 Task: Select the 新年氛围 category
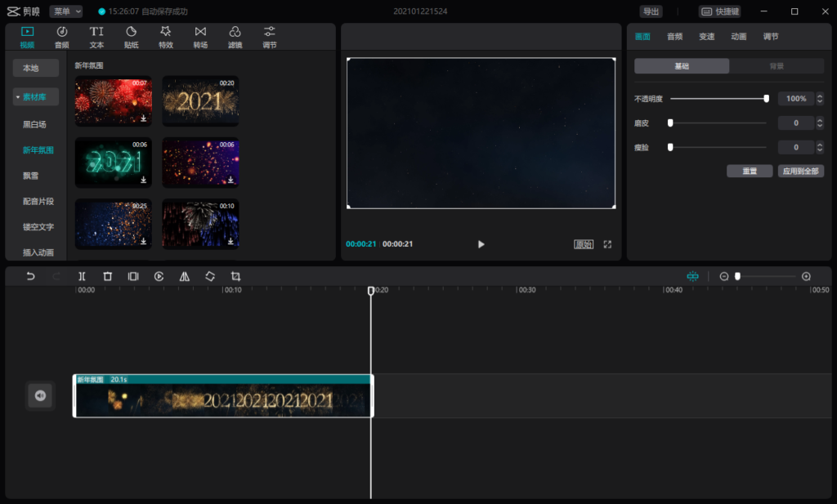point(38,149)
